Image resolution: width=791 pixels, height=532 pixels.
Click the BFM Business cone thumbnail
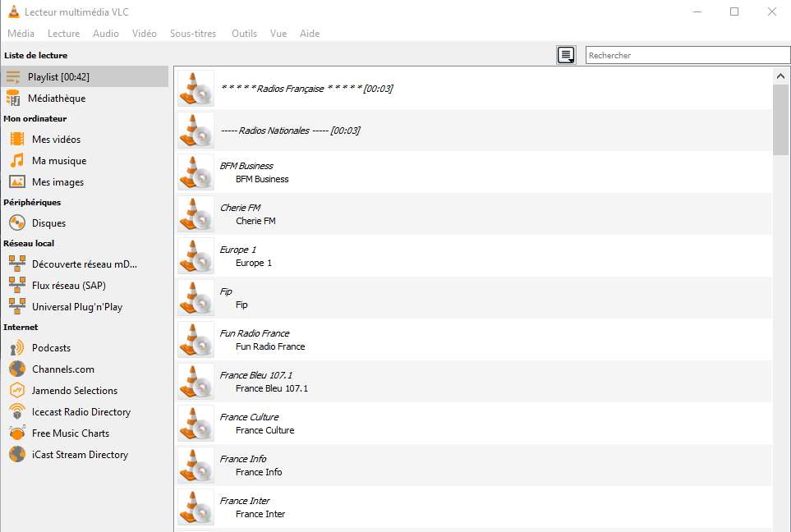(195, 172)
